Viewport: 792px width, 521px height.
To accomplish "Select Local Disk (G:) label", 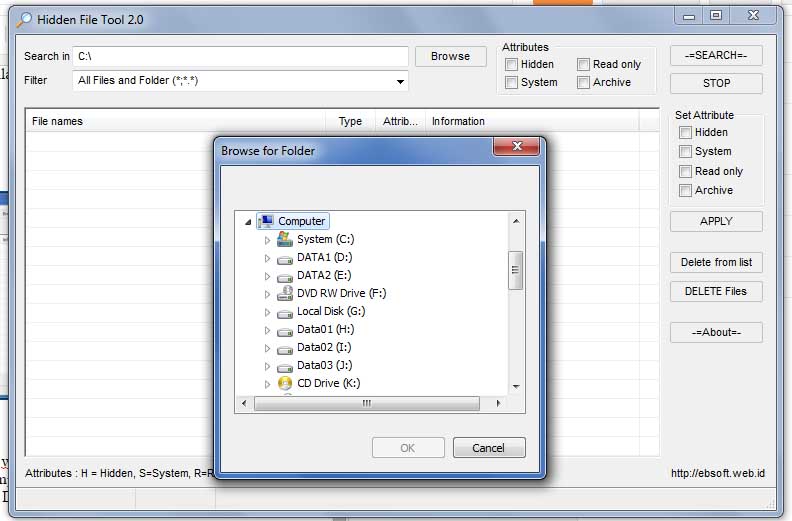I will point(331,311).
